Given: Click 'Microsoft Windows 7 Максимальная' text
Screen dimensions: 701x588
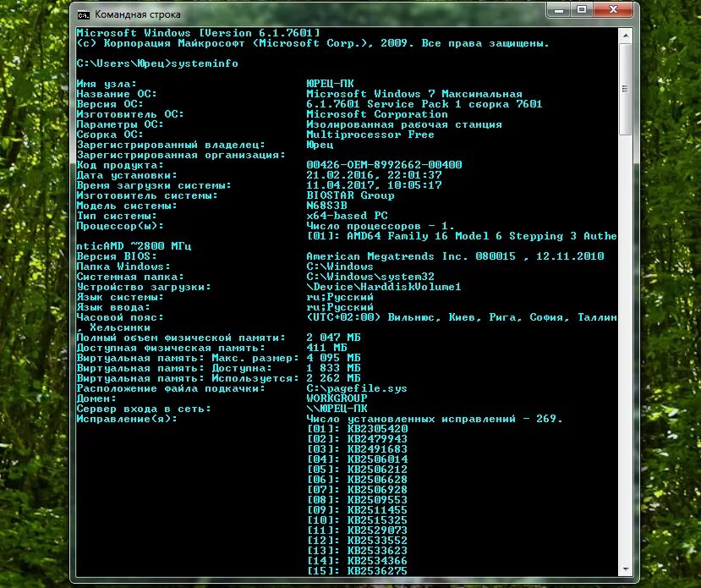Looking at the screenshot, I should coord(414,94).
